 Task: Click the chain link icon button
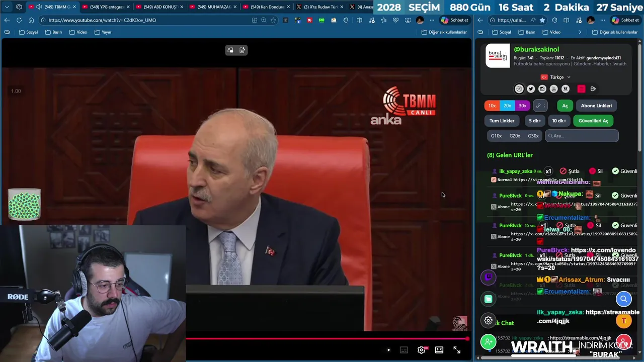[540, 106]
